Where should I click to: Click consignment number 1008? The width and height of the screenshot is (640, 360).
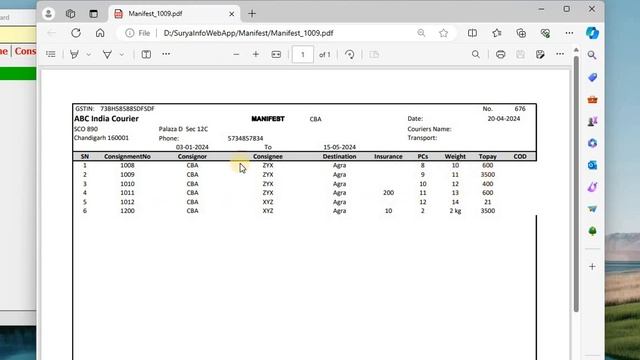(x=127, y=165)
